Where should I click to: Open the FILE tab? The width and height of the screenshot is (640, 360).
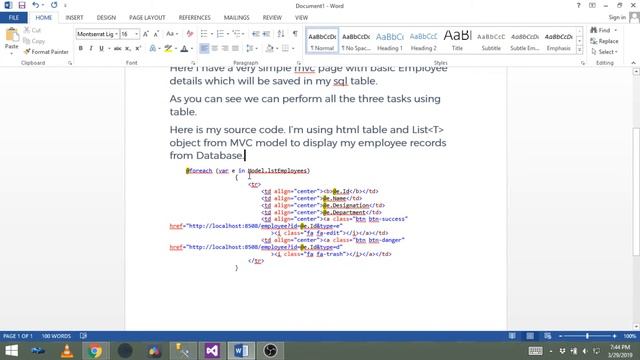(x=13, y=18)
